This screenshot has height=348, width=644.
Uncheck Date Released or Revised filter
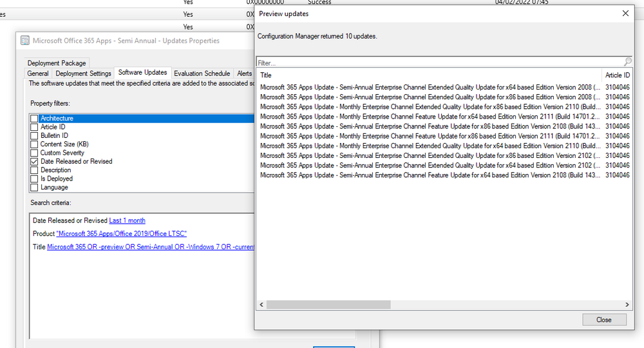[x=34, y=162]
